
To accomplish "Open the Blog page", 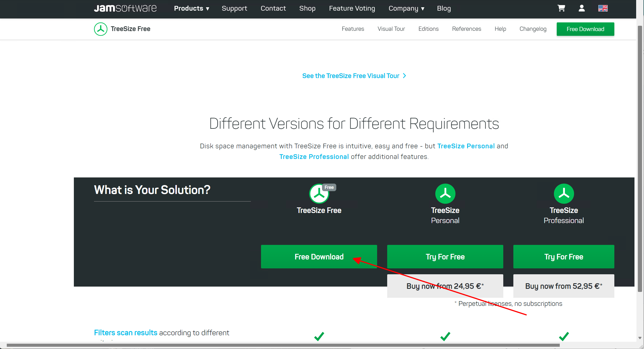I will (444, 8).
